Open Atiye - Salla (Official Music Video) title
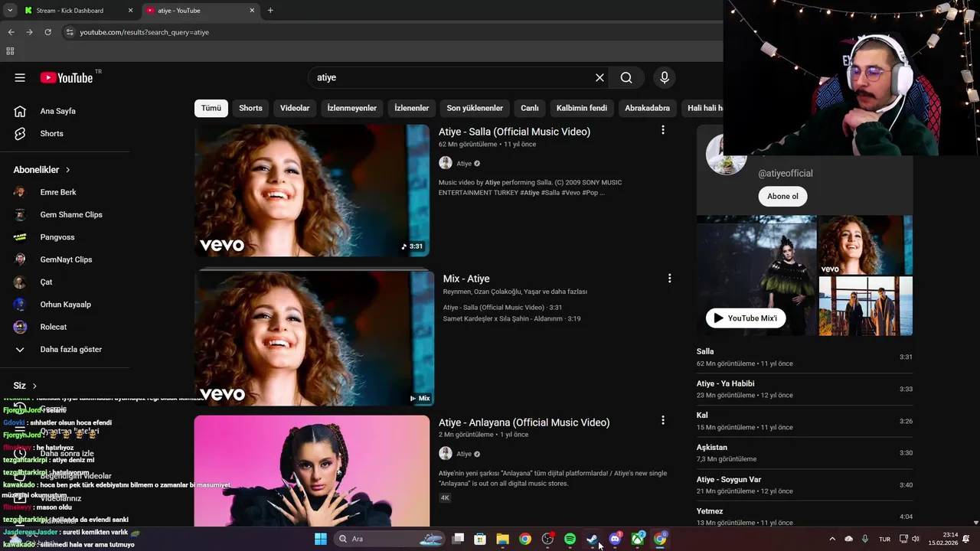Image resolution: width=980 pixels, height=551 pixels. pyautogui.click(x=514, y=132)
